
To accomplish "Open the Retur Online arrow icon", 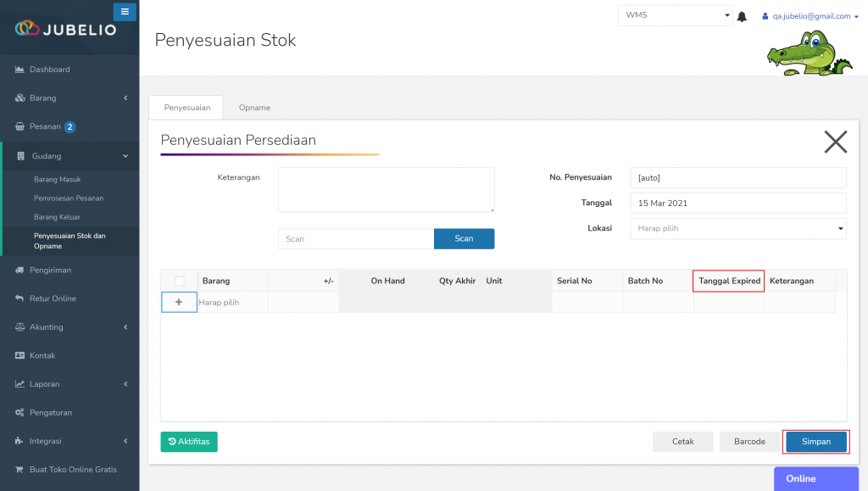I will coord(19,299).
